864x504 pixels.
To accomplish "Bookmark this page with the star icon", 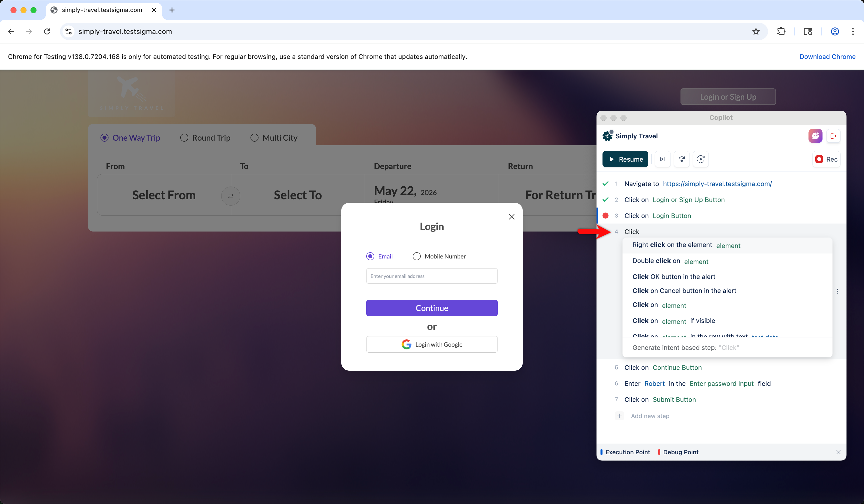I will click(756, 31).
